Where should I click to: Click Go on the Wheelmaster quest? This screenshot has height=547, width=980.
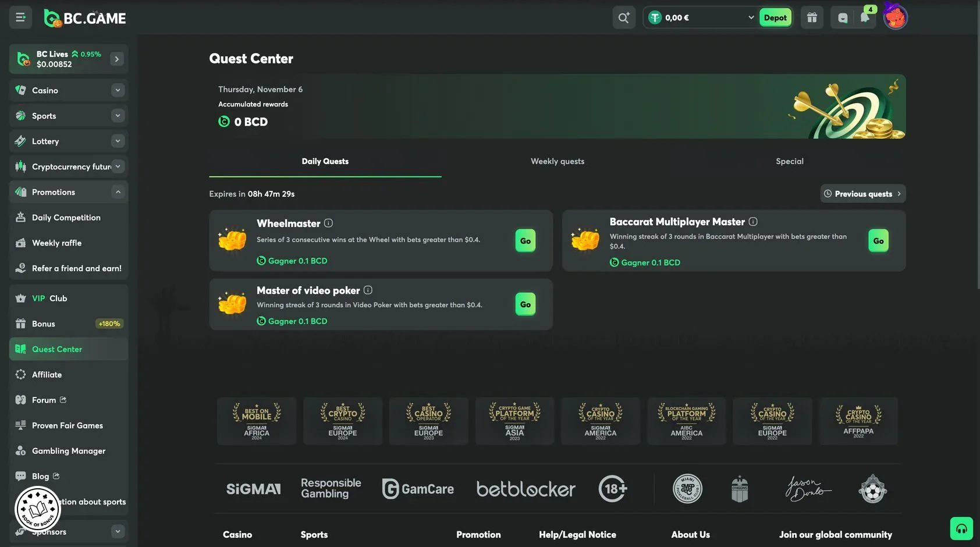coord(525,241)
